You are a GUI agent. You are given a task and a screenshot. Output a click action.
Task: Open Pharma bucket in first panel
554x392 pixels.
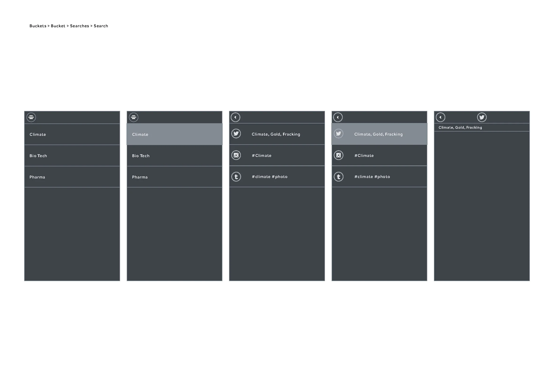point(72,177)
